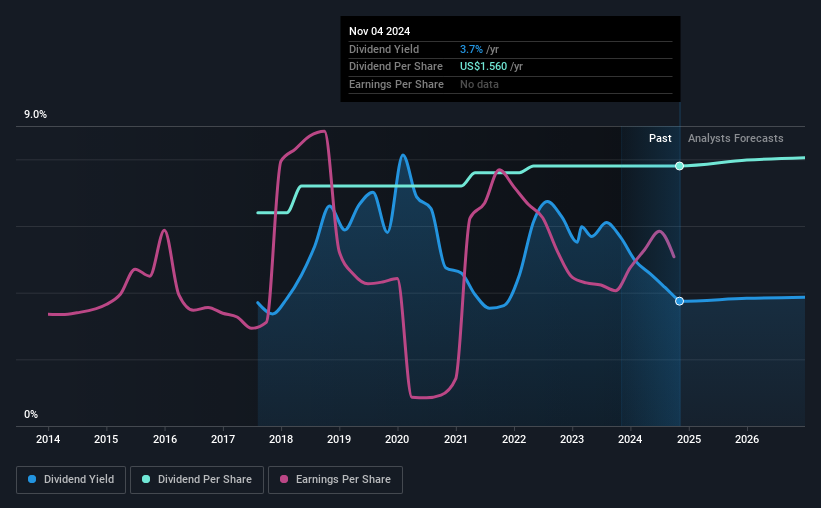Click the pink Earnings Per Share legend dot
The width and height of the screenshot is (821, 508).
click(284, 479)
